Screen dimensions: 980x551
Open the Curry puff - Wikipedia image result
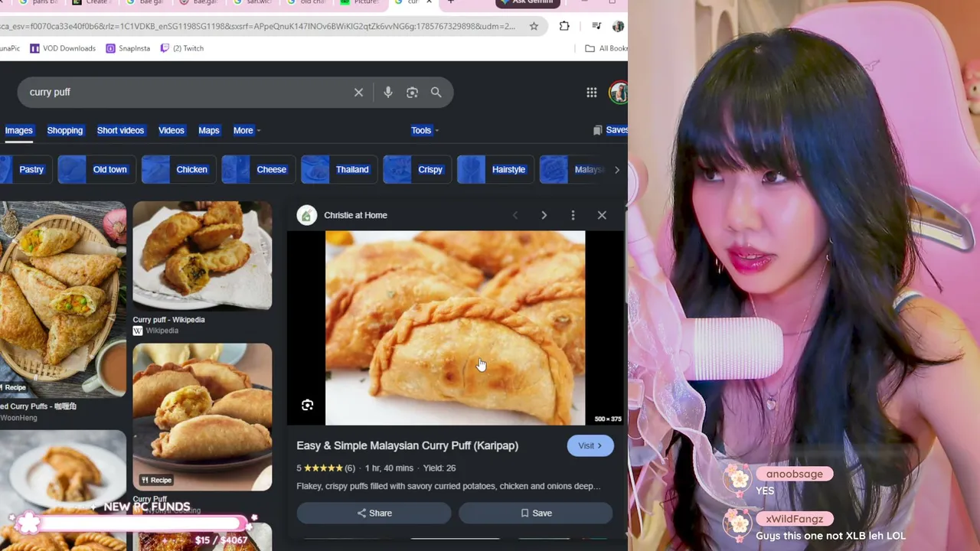[202, 255]
